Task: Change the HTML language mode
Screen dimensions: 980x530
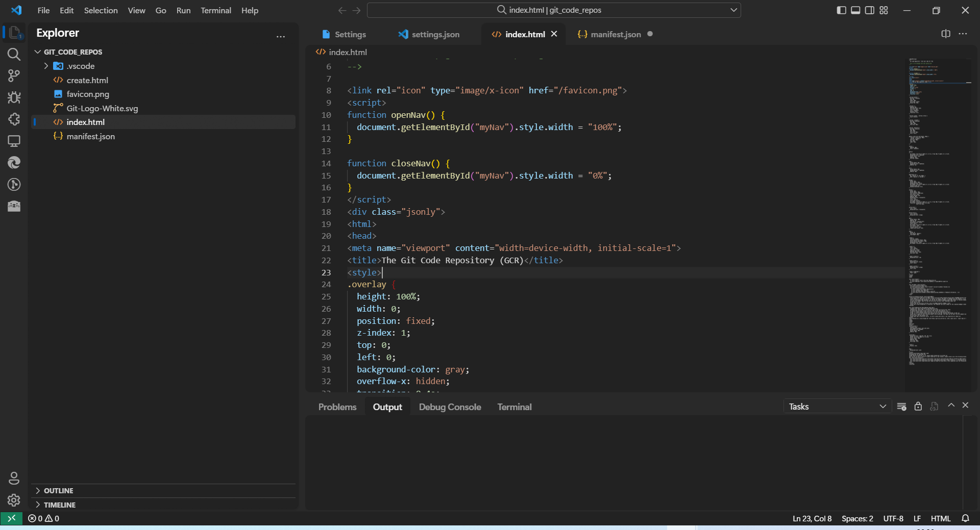Action: pyautogui.click(x=941, y=518)
